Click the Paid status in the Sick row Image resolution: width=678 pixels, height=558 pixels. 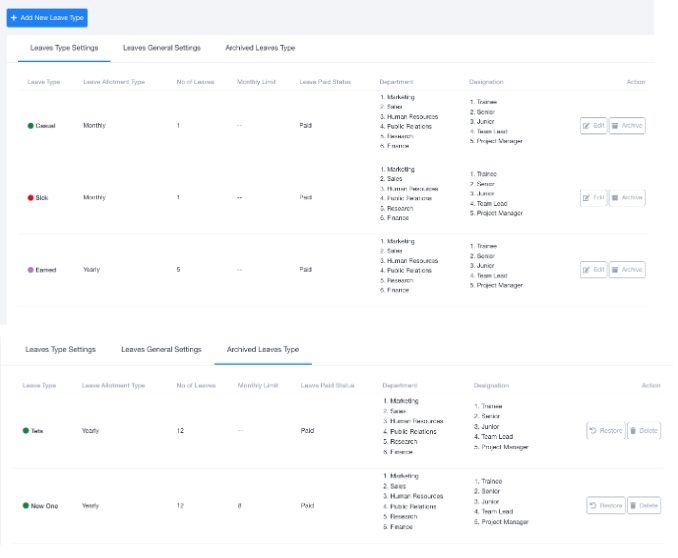click(306, 197)
